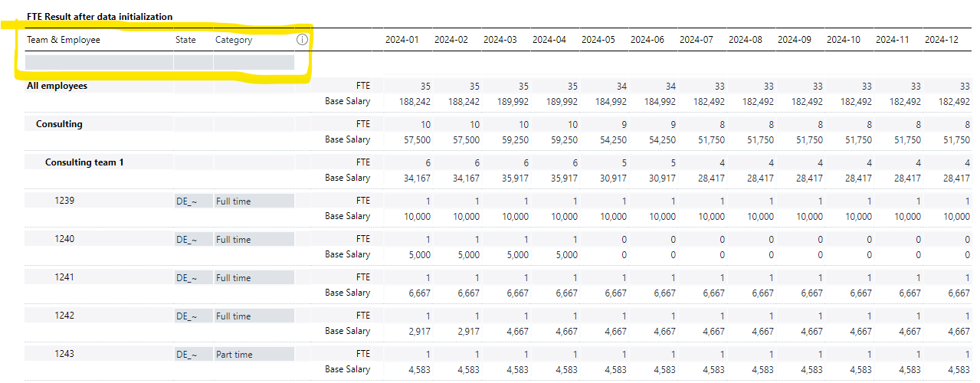980x383 pixels.
Task: Click filter field under Team & Employee
Action: coord(99,62)
